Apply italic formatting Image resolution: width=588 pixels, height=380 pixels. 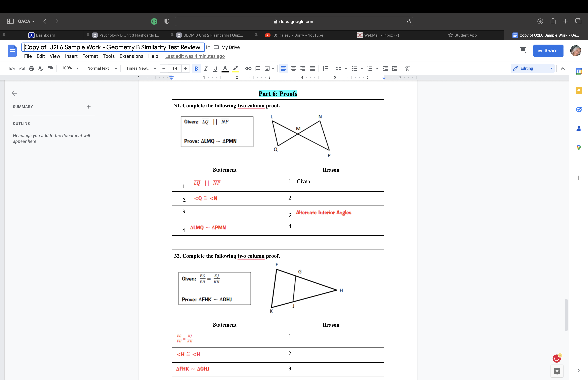point(206,68)
